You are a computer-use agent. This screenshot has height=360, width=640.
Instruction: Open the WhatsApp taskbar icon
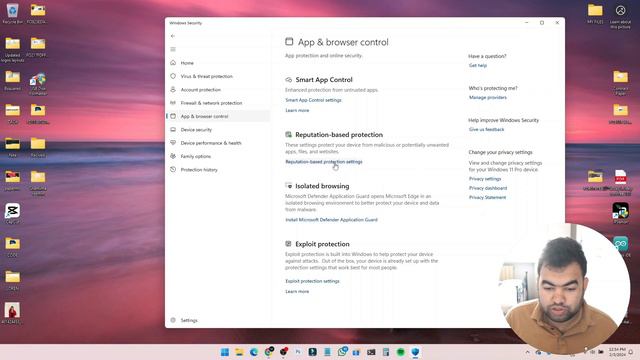[x=342, y=351]
